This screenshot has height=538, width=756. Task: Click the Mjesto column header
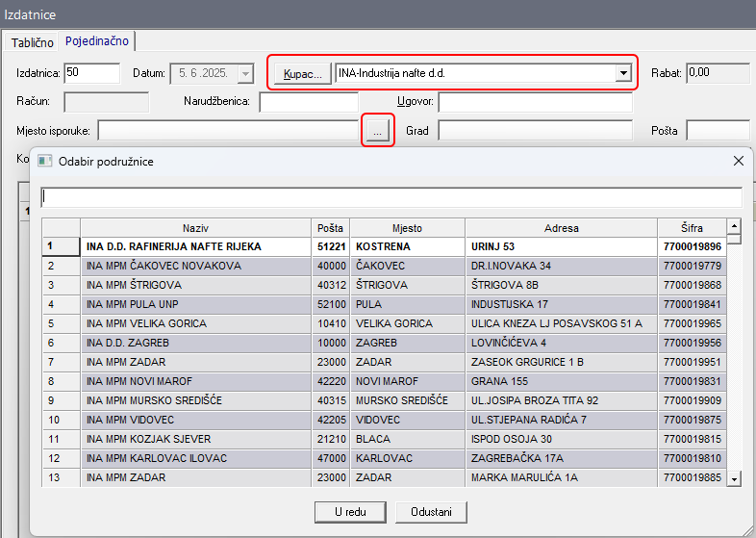[x=407, y=228]
